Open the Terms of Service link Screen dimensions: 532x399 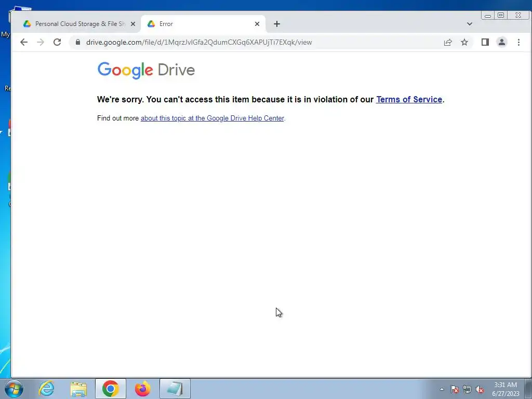coord(409,99)
